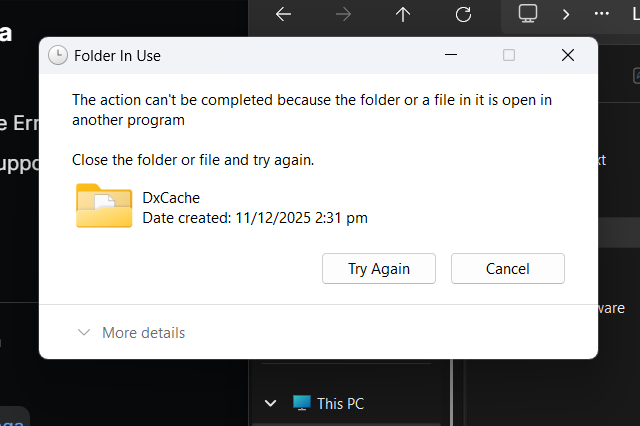This screenshot has height=426, width=640.
Task: Navigate up one folder level
Action: [x=403, y=14]
